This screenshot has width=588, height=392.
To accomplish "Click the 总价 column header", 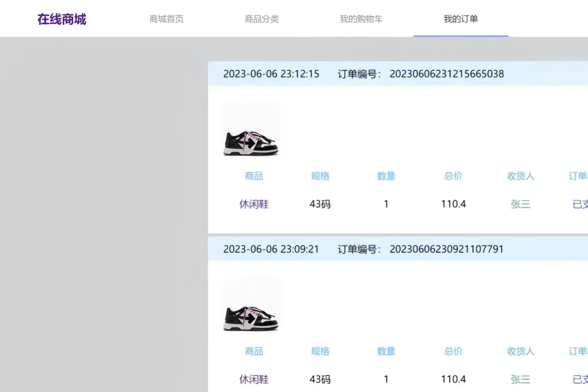I will [x=453, y=176].
